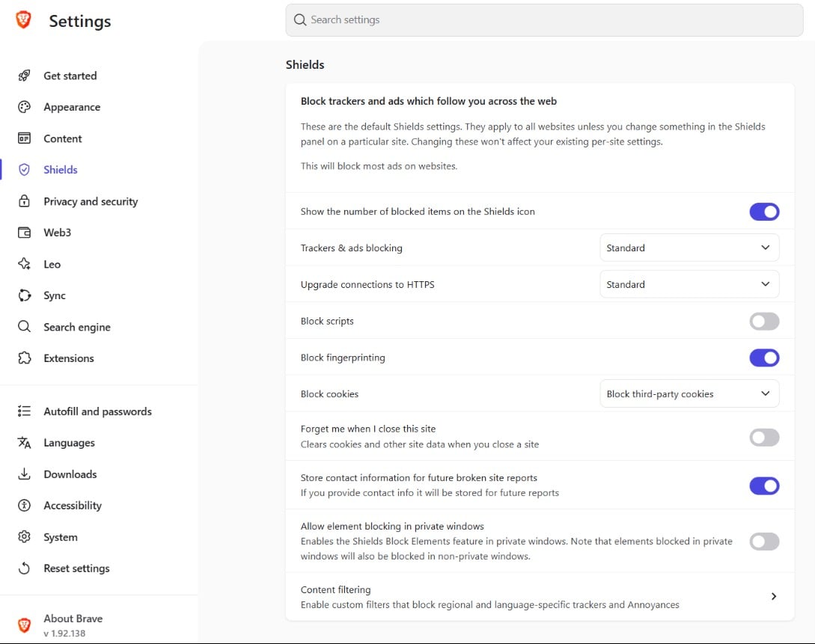The image size is (815, 644).
Task: Select the Web3 wallet icon
Action: [x=24, y=233]
